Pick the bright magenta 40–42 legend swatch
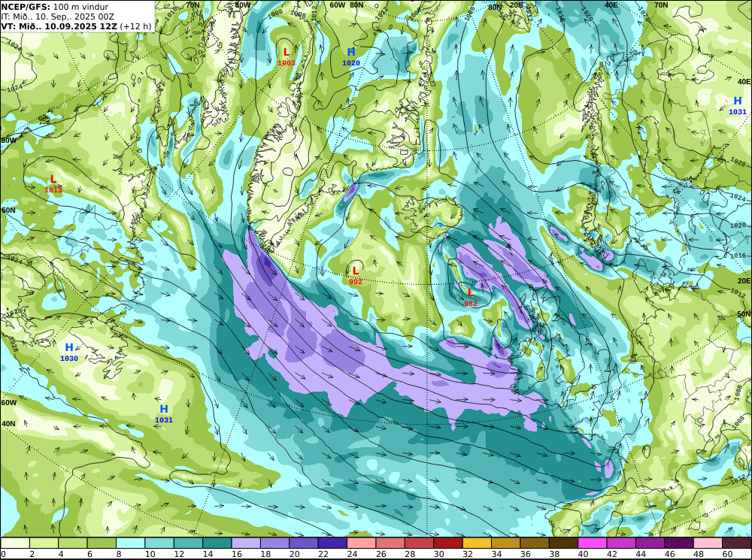Image resolution: width=752 pixels, height=560 pixels. [593, 543]
